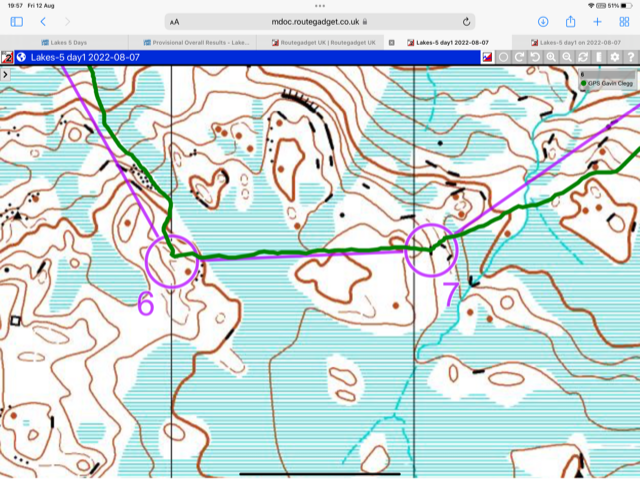Viewport: 640px width, 479px height.
Task: Switch to the Lakes 5 Days tab
Action: point(70,42)
